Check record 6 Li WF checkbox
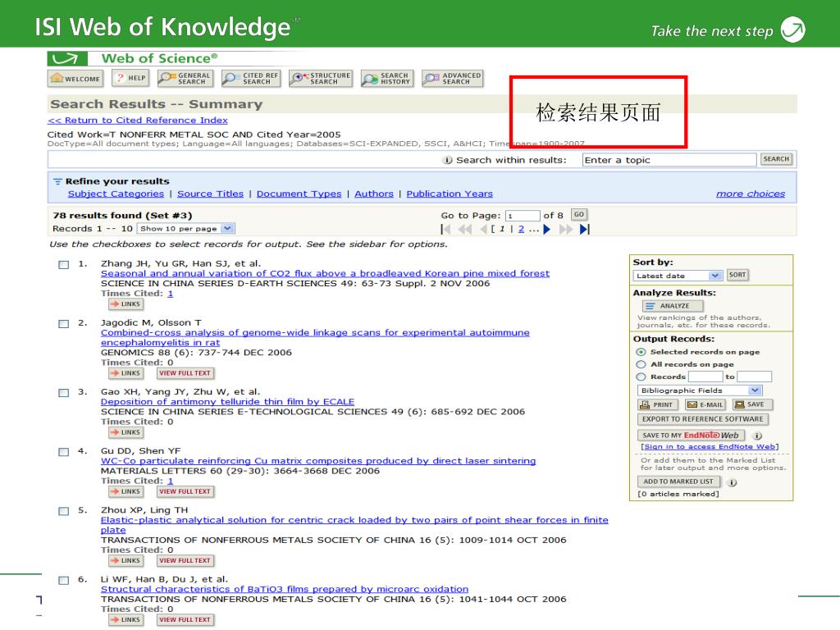The height and width of the screenshot is (630, 840). click(64, 580)
